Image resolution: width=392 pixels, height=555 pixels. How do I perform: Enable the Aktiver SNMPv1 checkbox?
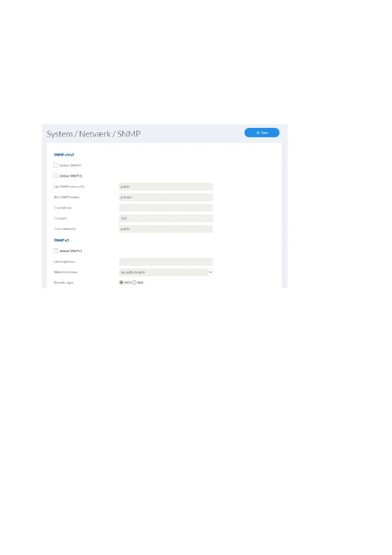[x=56, y=165]
